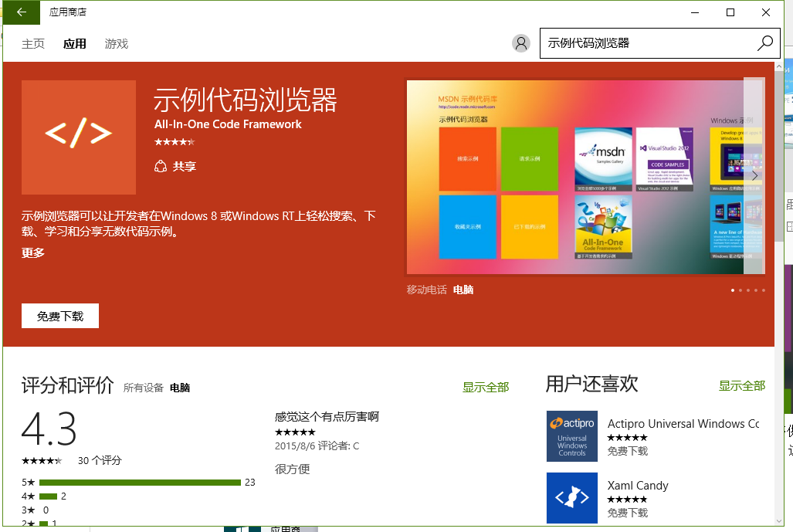This screenshot has height=532, width=793.
Task: Open Actipro Universal Windows title link
Action: click(683, 424)
